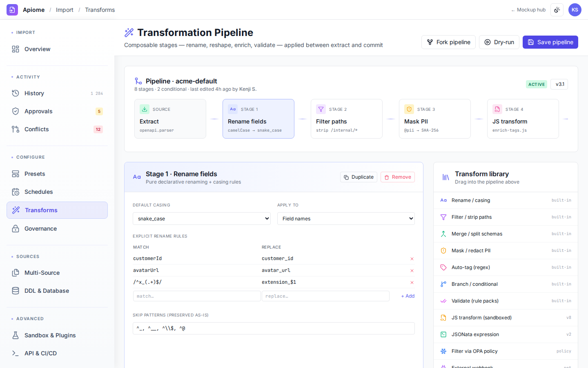Select the Stage 1 Rename fields card
This screenshot has height=368, width=588.
point(258,119)
